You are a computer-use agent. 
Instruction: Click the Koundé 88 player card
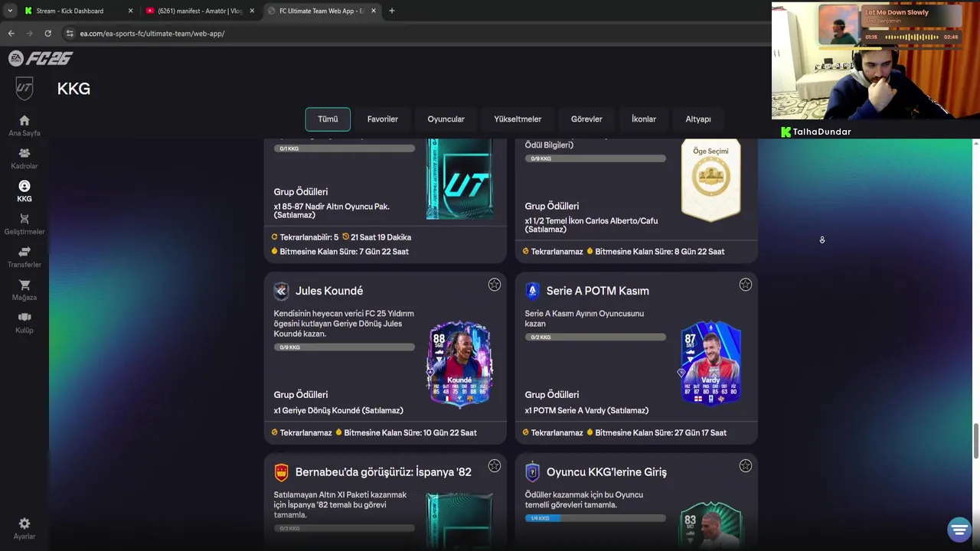[459, 364]
